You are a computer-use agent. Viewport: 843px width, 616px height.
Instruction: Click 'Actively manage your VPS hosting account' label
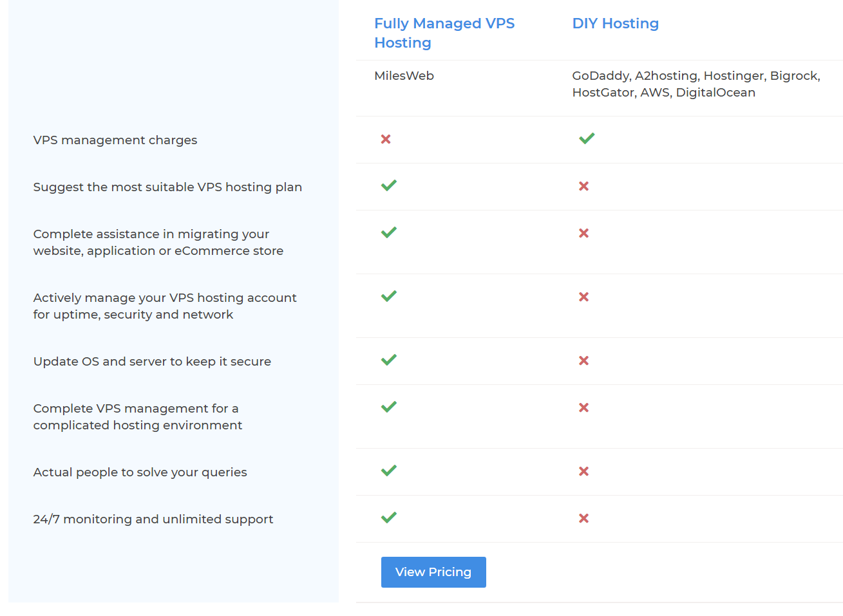click(x=165, y=306)
